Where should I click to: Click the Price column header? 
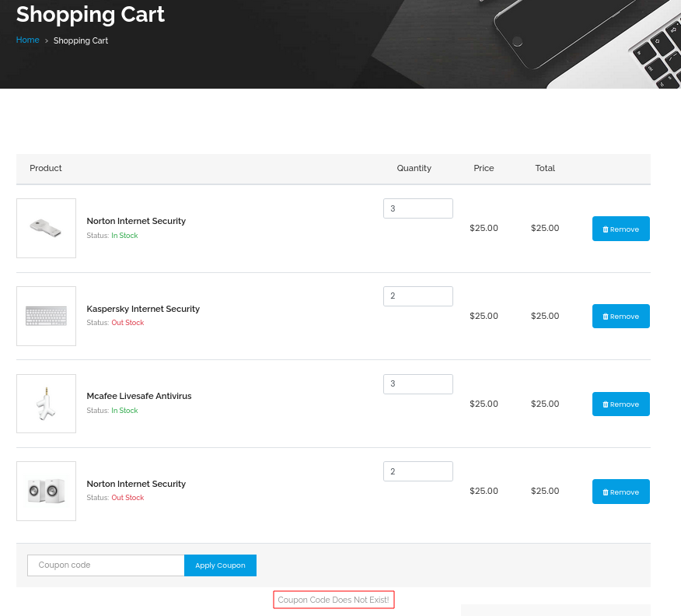coord(484,168)
